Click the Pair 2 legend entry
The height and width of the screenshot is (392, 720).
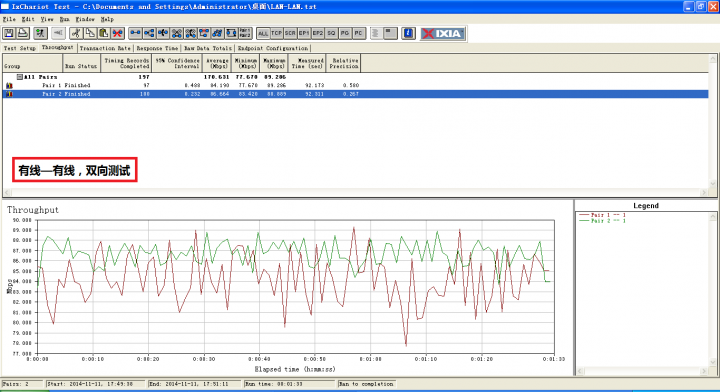pyautogui.click(x=602, y=221)
